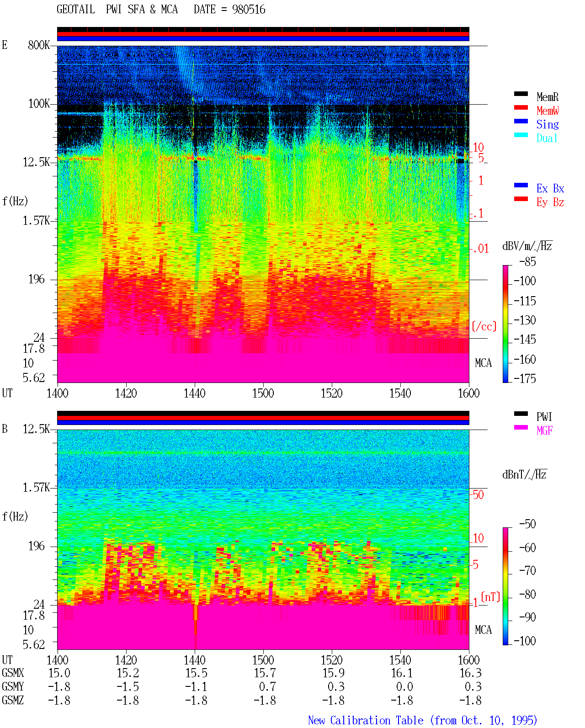This screenshot has height=728, width=585.
Task: Click the 1440 time tick under E panel
Action: (195, 393)
